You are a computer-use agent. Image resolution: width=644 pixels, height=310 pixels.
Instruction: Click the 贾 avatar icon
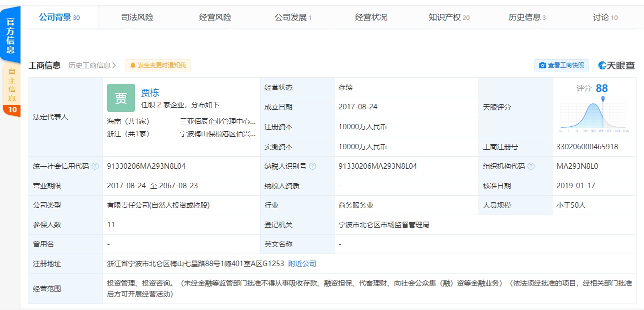coord(121,98)
